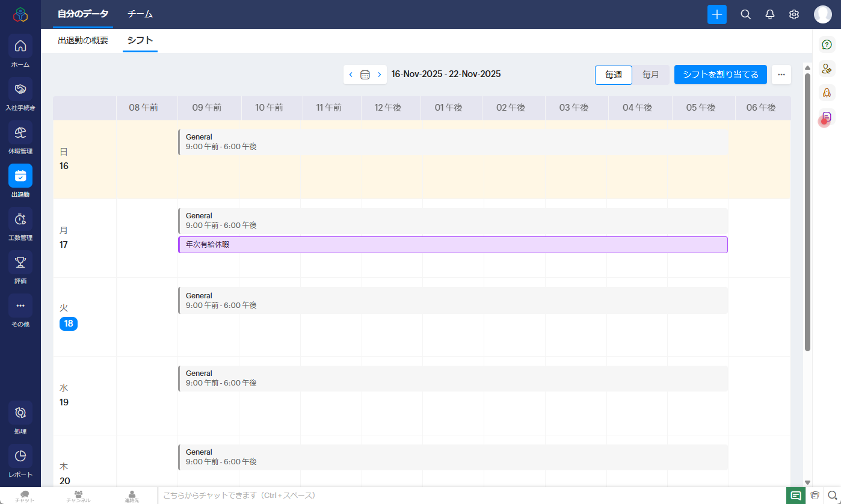
Task: Go to previous week with left chevron
Action: click(x=351, y=75)
